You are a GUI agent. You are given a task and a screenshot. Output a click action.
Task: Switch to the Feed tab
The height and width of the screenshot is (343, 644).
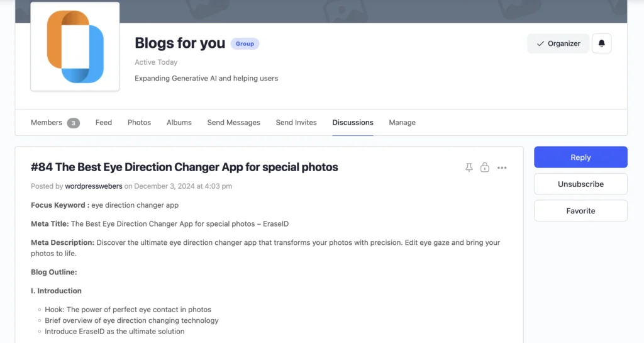coord(104,123)
